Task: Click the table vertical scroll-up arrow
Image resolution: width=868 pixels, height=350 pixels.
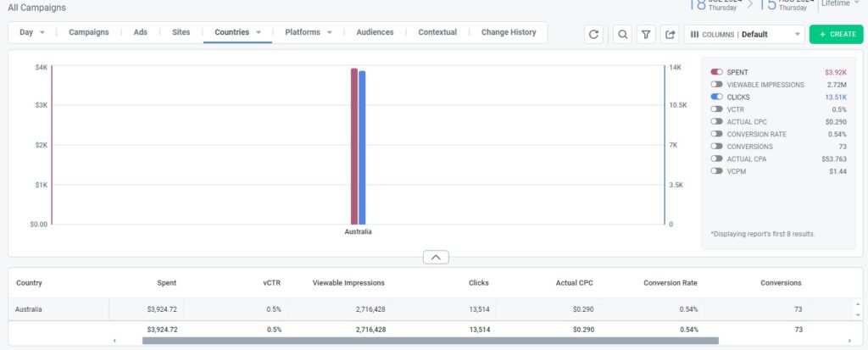Action: coord(858,304)
